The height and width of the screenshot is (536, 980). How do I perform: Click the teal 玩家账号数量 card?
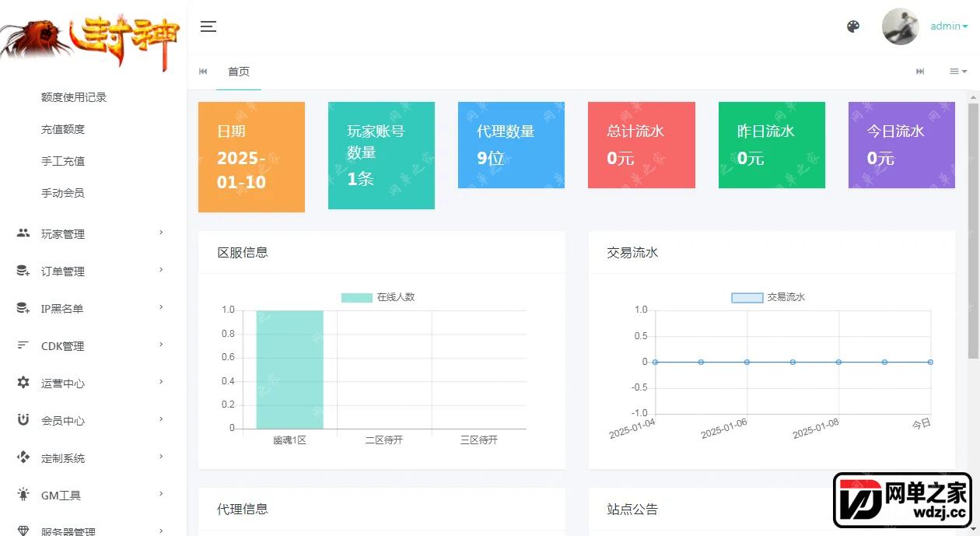[381, 156]
